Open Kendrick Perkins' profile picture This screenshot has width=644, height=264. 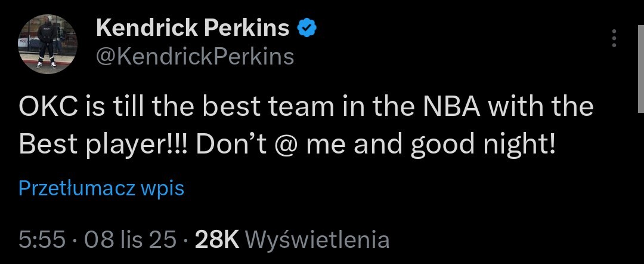(x=48, y=44)
